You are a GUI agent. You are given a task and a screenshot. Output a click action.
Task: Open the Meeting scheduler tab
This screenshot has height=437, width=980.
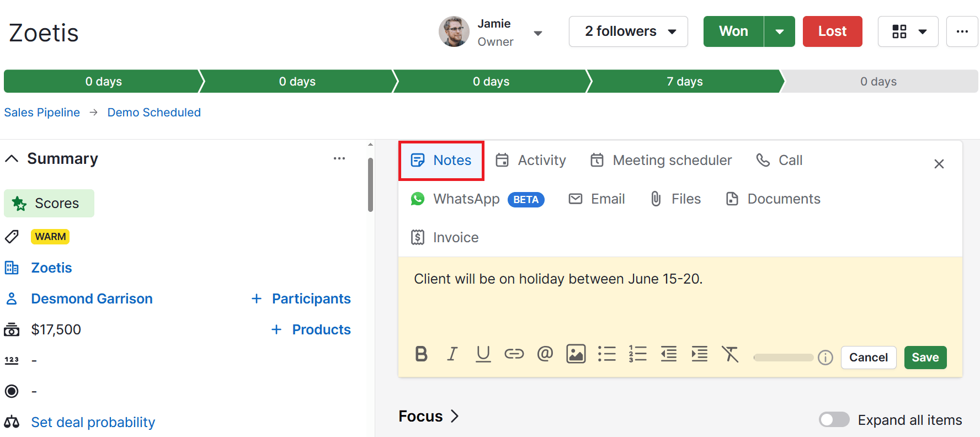[661, 161]
